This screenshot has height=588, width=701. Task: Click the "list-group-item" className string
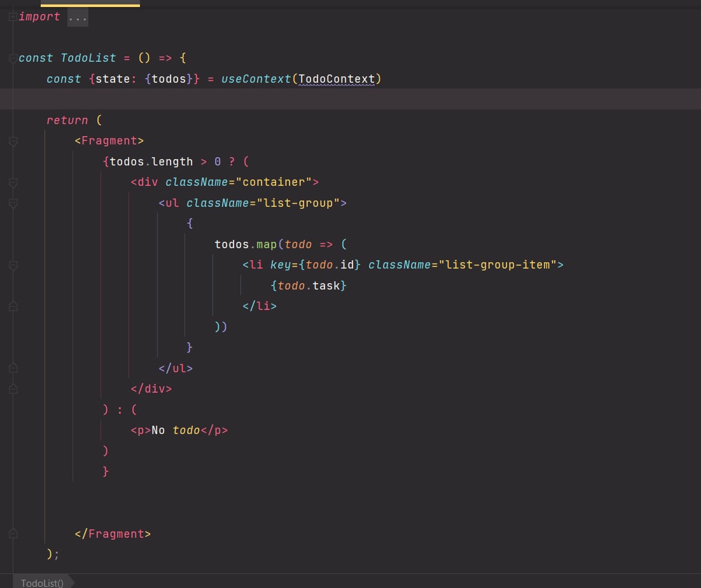tap(497, 265)
